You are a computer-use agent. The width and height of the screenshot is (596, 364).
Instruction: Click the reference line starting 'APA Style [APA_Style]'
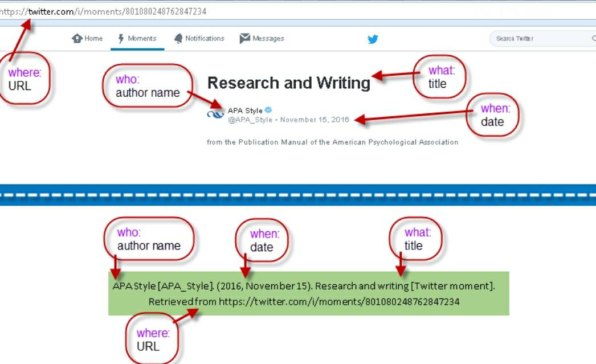[304, 286]
